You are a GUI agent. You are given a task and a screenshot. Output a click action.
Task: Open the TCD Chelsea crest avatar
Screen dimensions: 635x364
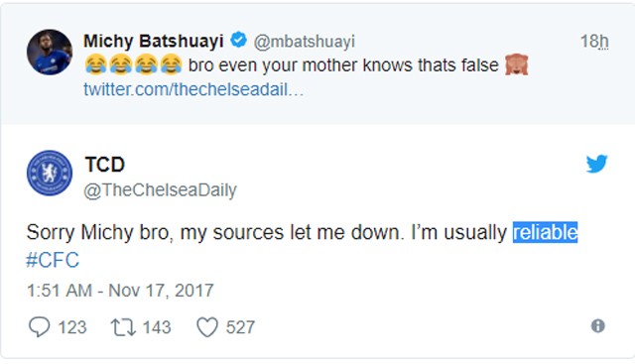coord(50,174)
